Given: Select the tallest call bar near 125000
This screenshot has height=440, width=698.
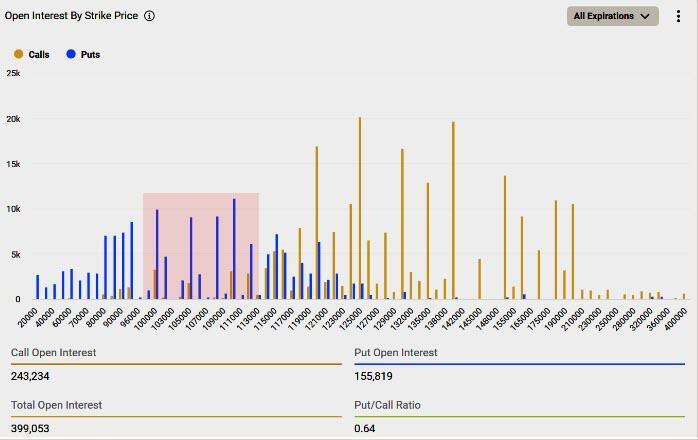Looking at the screenshot, I should point(360,210).
